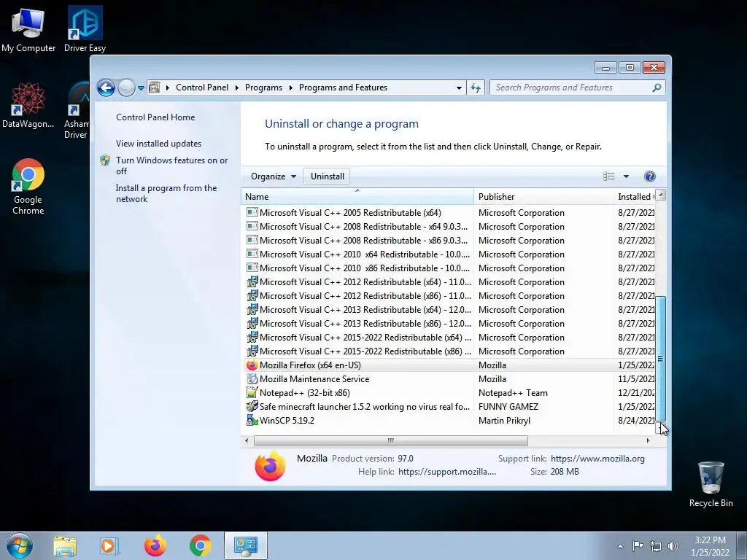Screen dimensions: 747x560
Task: Click the Control Panel icon in address bar
Action: tap(155, 87)
